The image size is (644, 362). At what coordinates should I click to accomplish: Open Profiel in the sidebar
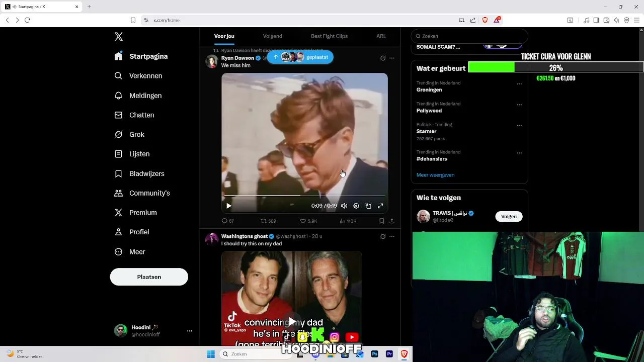coord(131,232)
